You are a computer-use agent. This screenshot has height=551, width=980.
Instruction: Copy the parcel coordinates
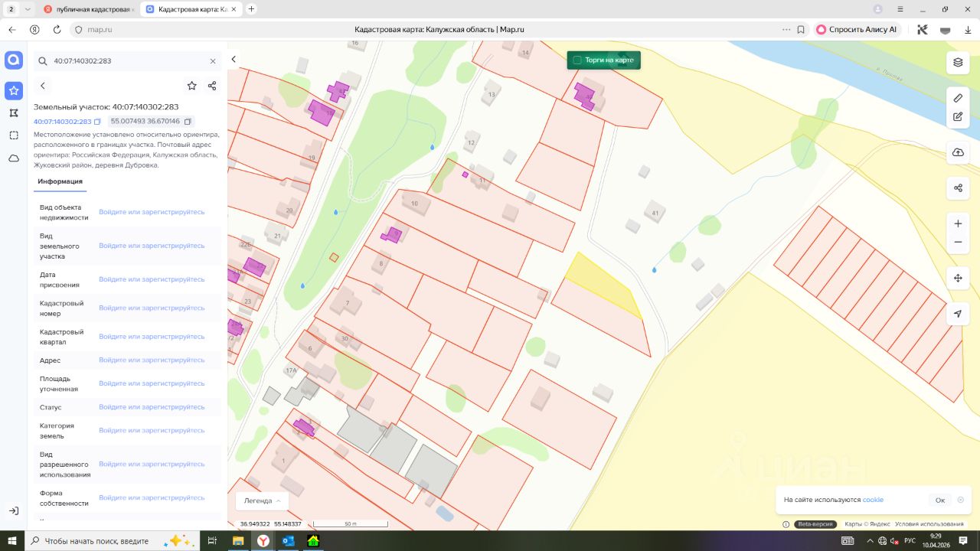pyautogui.click(x=188, y=122)
